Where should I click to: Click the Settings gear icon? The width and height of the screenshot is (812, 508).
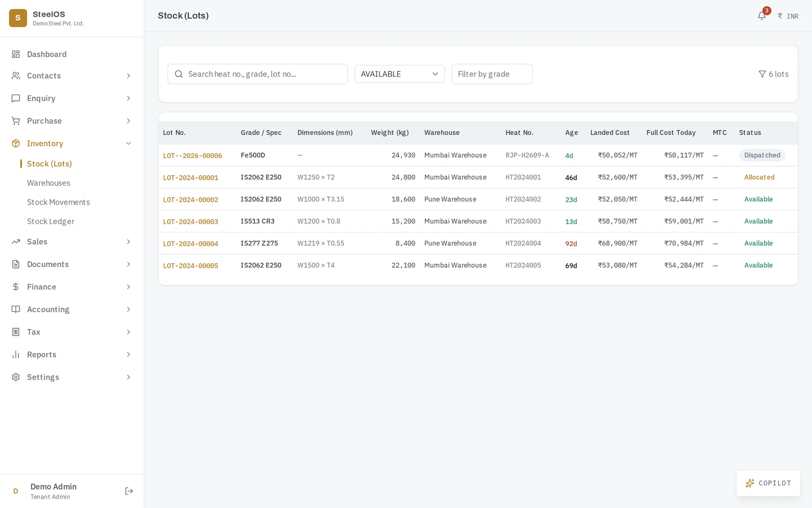tap(16, 377)
